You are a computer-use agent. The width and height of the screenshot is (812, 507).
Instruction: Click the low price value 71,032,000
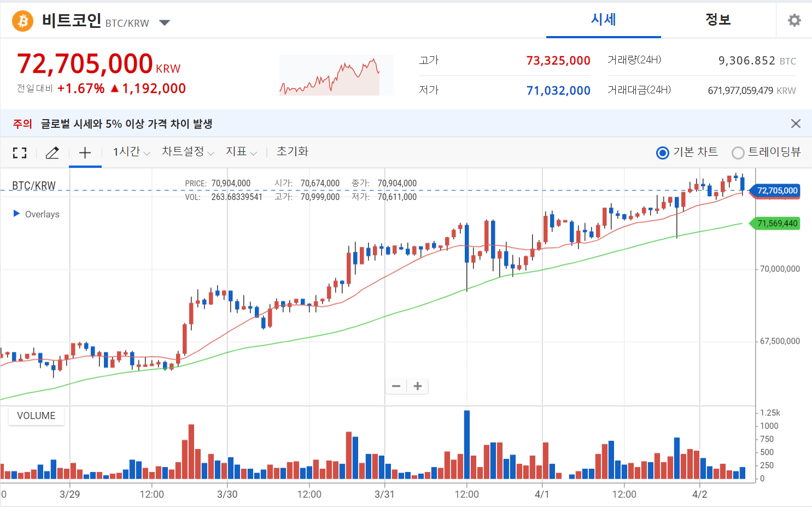click(x=558, y=91)
